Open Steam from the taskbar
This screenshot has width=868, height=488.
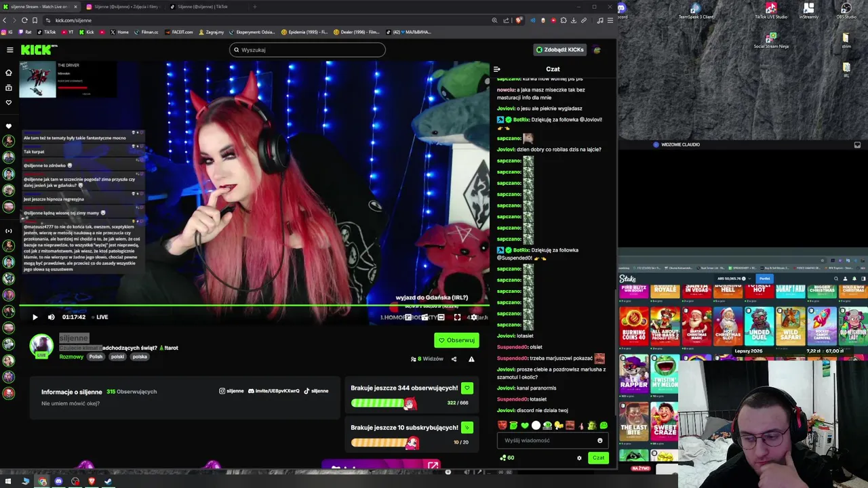coord(108,481)
